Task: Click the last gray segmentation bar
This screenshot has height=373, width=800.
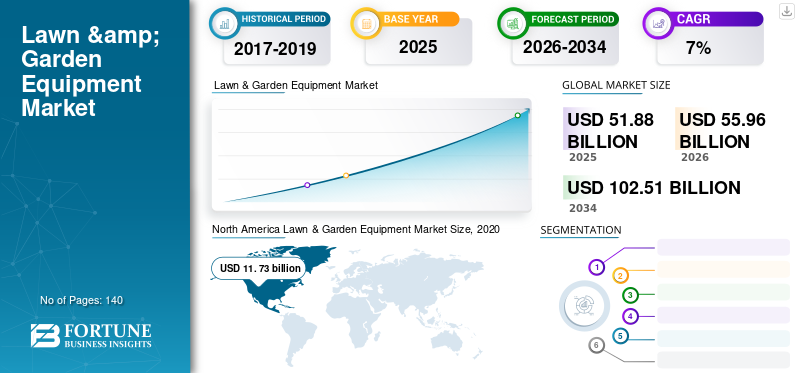Action: tap(723, 359)
